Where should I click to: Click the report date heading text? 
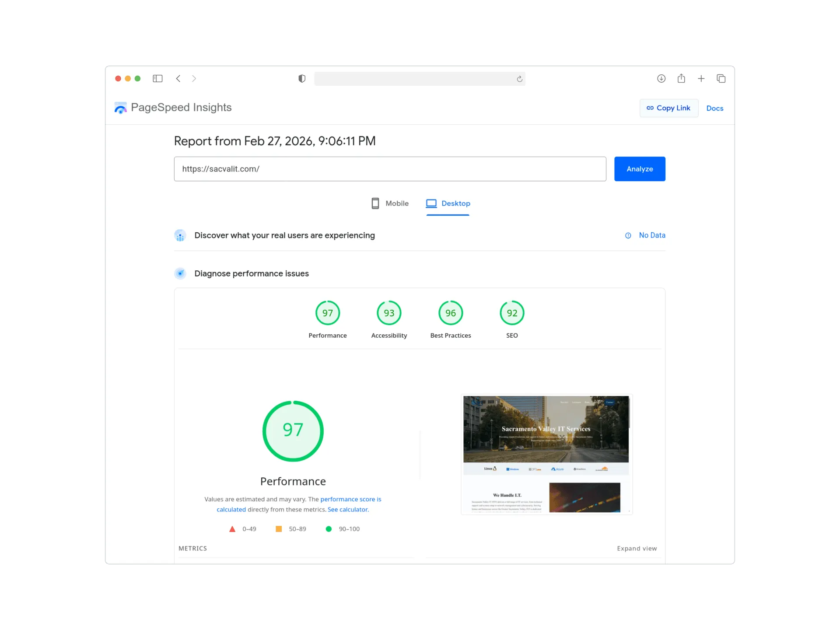click(x=275, y=141)
